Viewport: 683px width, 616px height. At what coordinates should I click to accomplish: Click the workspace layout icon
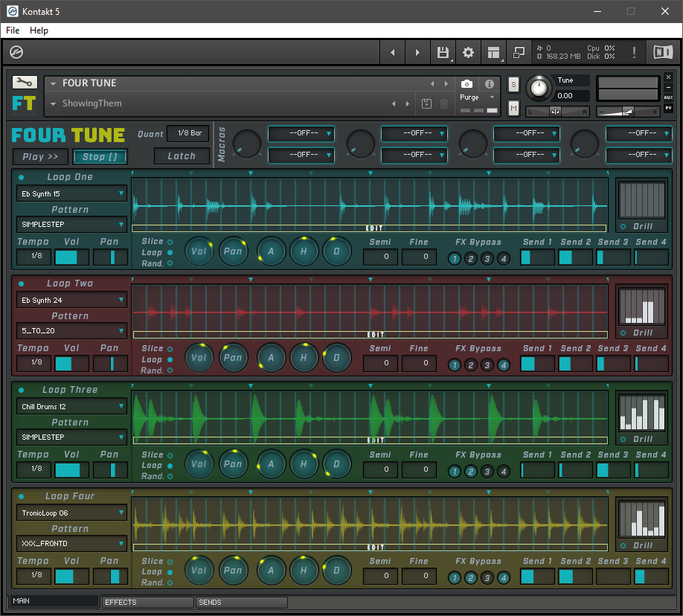click(493, 52)
